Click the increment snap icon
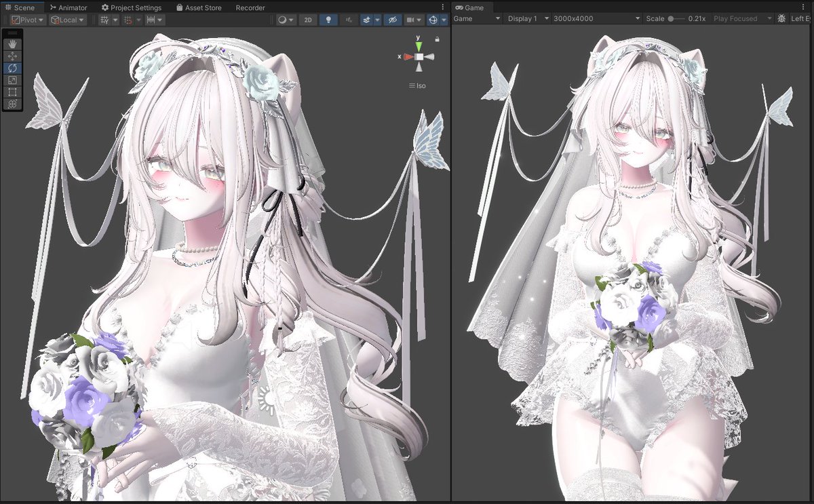814x504 pixels. 151,20
